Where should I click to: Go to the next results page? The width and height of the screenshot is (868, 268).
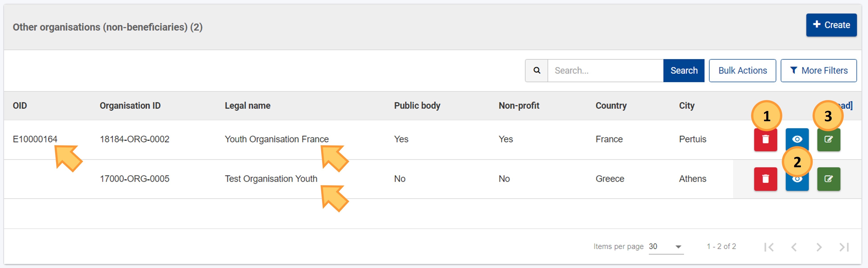click(x=819, y=247)
